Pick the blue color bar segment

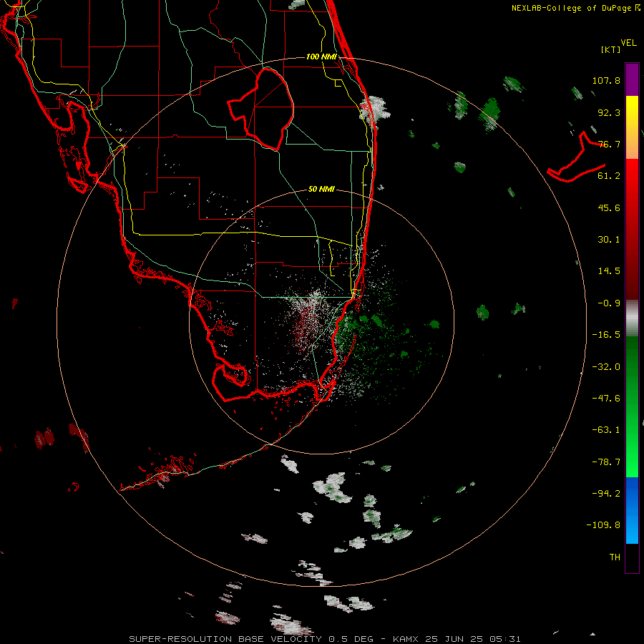632,510
